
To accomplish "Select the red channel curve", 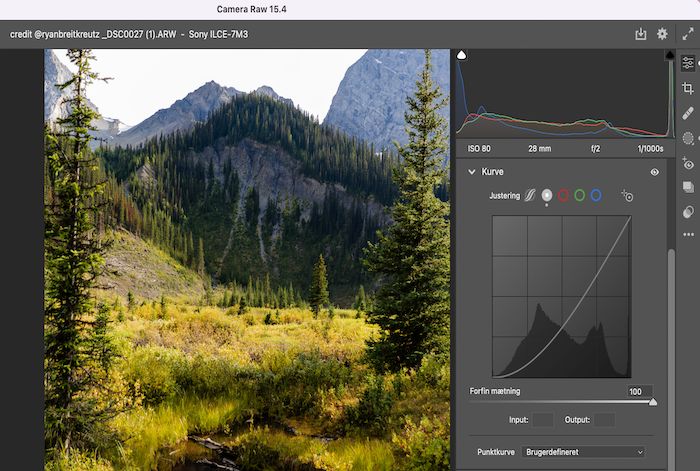I will point(563,196).
